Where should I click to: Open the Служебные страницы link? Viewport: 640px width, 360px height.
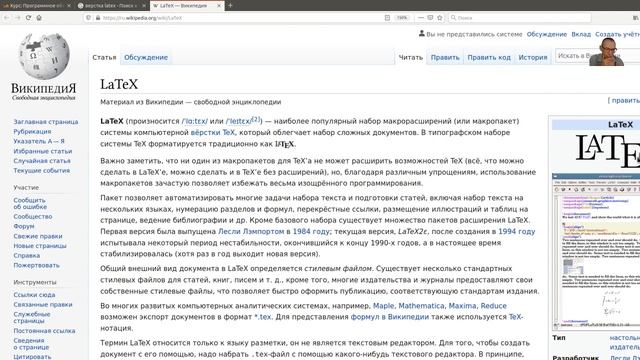click(32, 318)
